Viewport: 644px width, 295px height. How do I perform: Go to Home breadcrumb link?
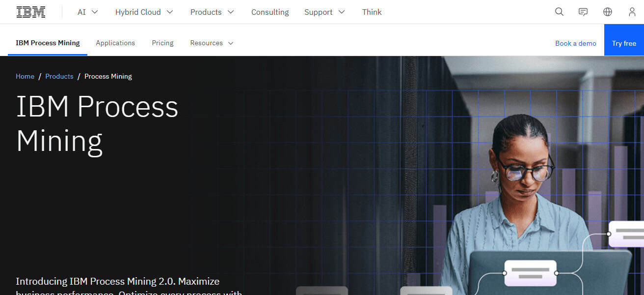(x=25, y=76)
